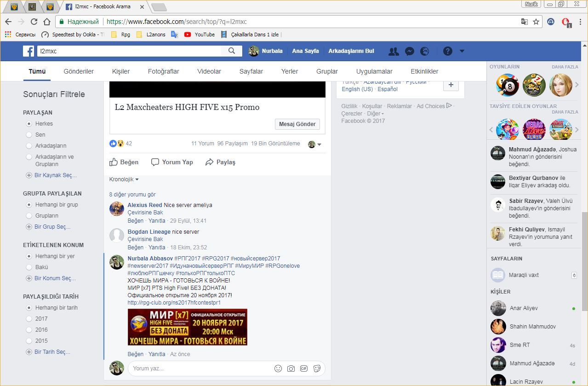
Task: Switch to Gruplar tab
Action: (x=327, y=71)
